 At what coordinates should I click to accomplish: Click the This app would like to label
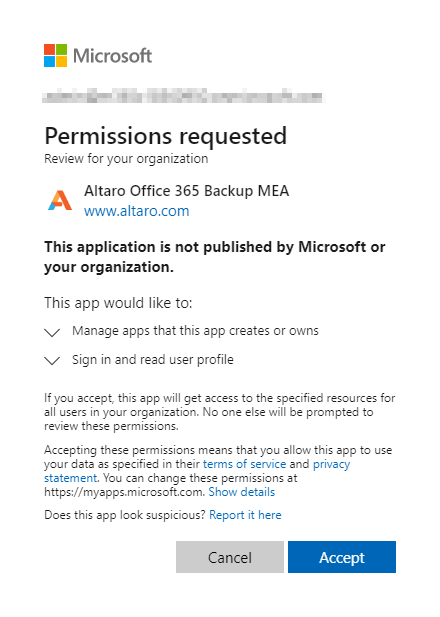(118, 303)
